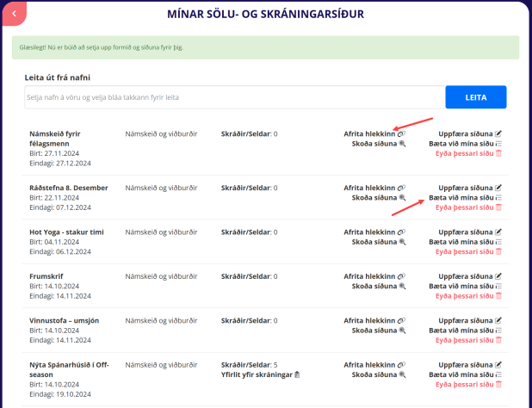Click Skoða síðuna for Frumskrif
Screen dimensions: 532x408
374,286
